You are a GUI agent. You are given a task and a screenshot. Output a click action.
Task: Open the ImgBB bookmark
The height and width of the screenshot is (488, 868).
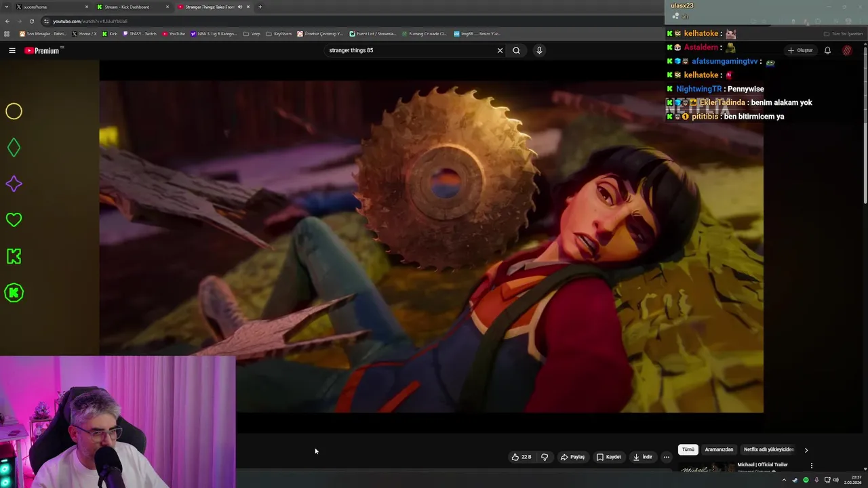pos(477,33)
